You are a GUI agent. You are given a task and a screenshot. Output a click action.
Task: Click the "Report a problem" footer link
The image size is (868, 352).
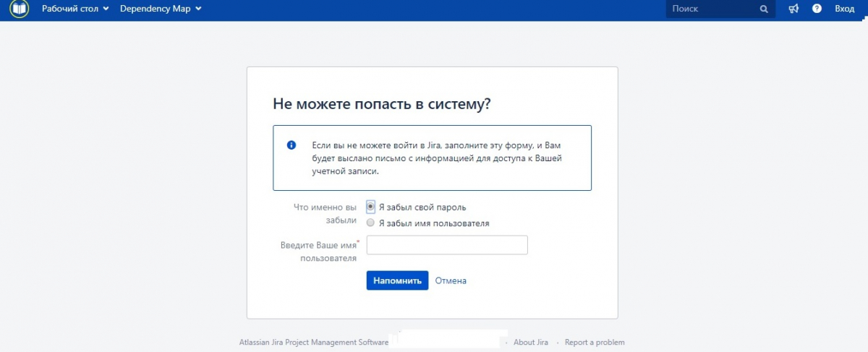[x=595, y=343]
